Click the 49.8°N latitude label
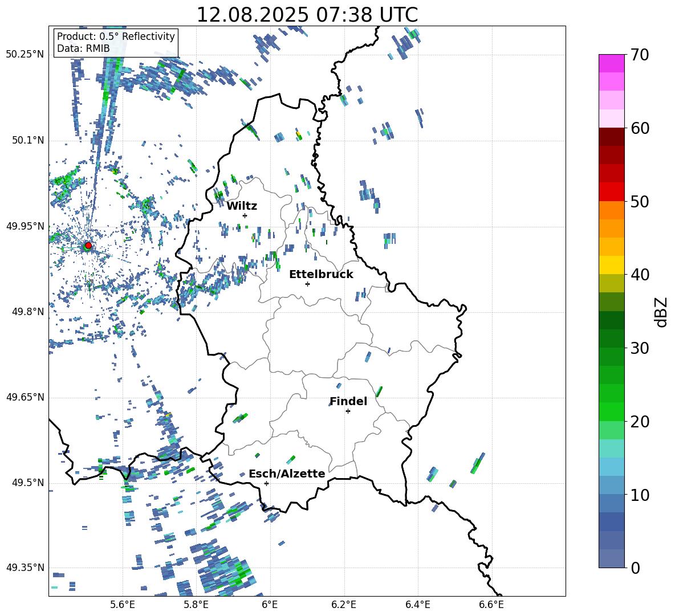 28,312
